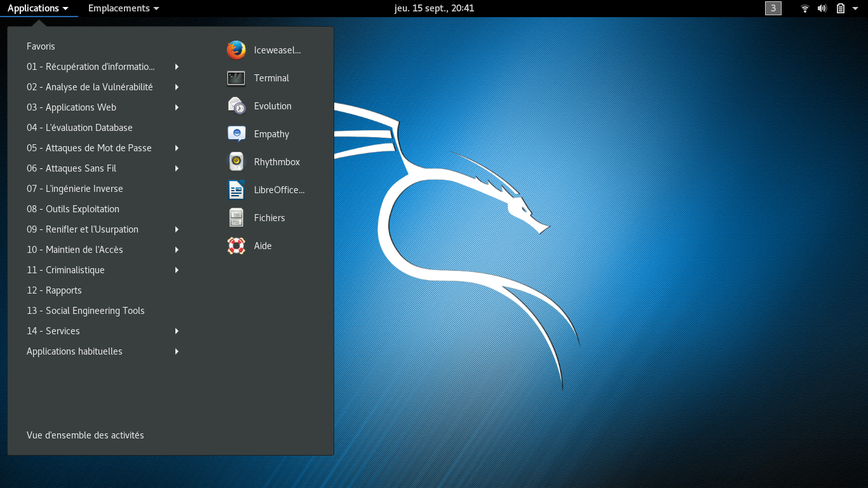Click the Aide text label

tap(263, 246)
